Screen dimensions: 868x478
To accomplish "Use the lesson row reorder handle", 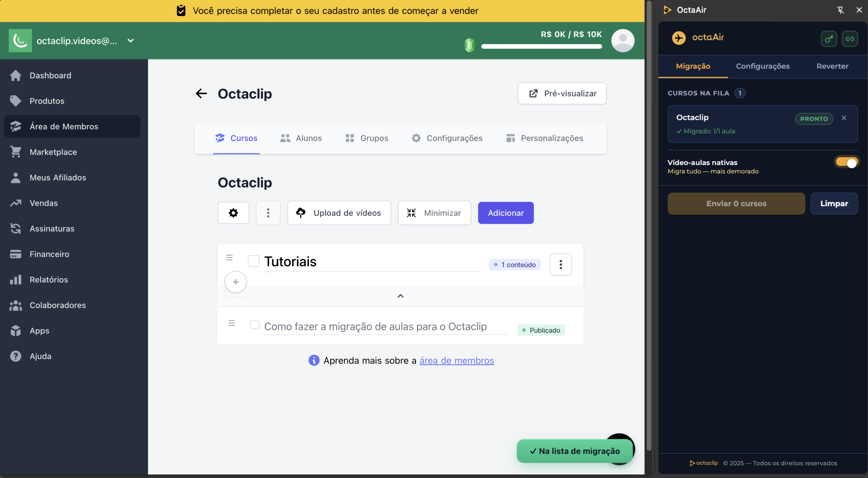I will (x=232, y=323).
